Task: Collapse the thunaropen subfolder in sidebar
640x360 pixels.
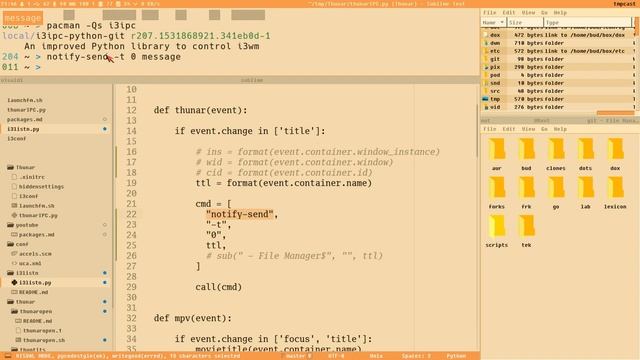Action: [14, 311]
